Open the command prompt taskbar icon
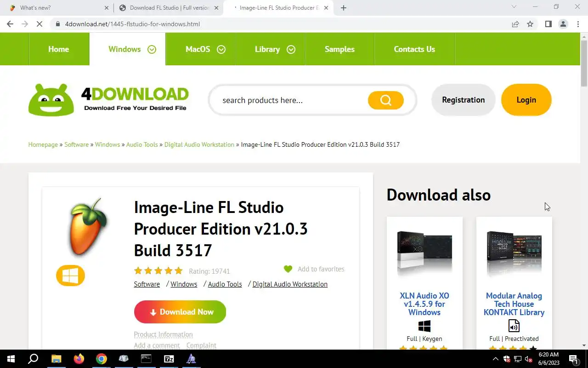 tap(146, 359)
